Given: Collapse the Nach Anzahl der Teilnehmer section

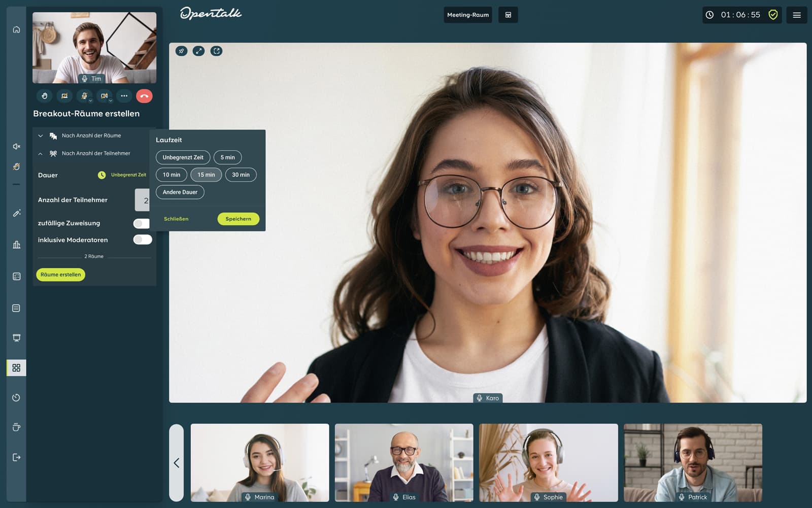Looking at the screenshot, I should [41, 153].
